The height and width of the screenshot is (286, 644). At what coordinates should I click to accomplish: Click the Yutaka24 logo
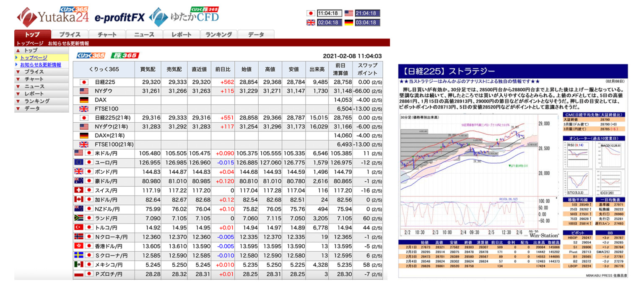[52, 17]
